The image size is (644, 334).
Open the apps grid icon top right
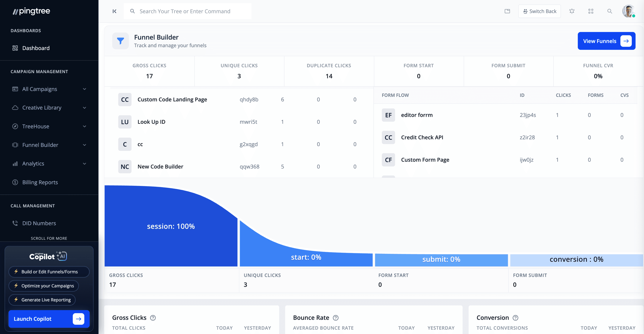(x=591, y=11)
